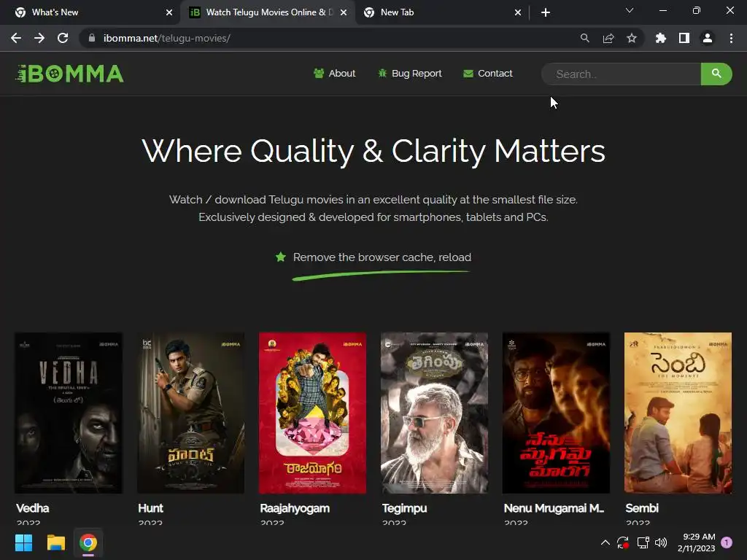
Task: Click the Sembi title text
Action: click(642, 508)
